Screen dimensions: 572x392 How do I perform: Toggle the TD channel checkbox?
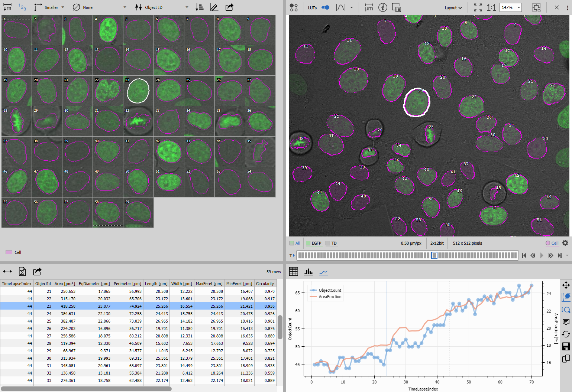(x=328, y=244)
